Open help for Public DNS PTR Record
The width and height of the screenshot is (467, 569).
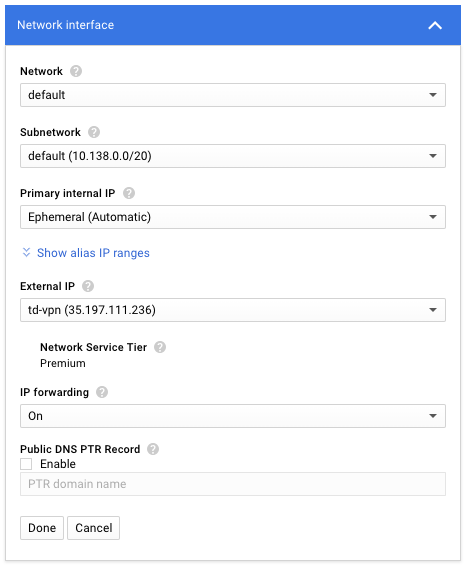[x=153, y=449]
